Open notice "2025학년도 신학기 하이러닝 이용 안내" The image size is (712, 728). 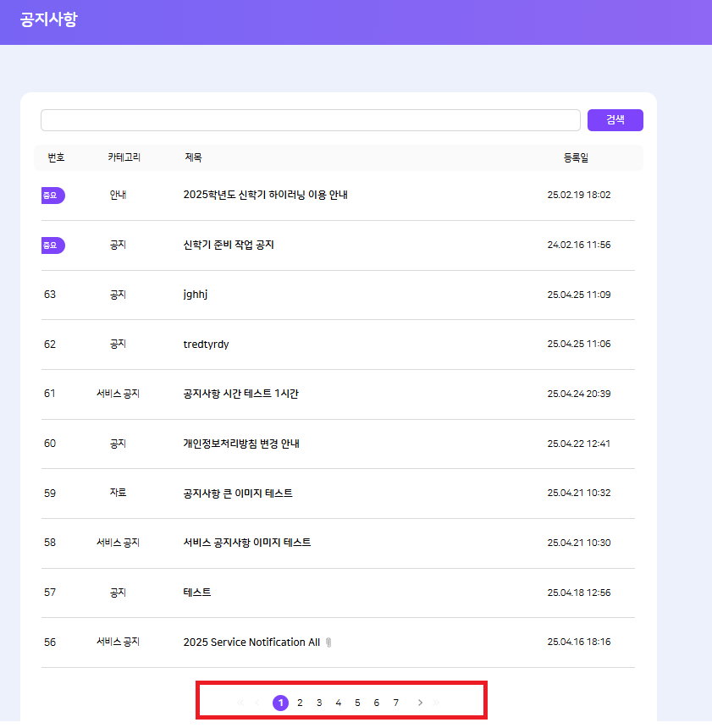point(265,195)
